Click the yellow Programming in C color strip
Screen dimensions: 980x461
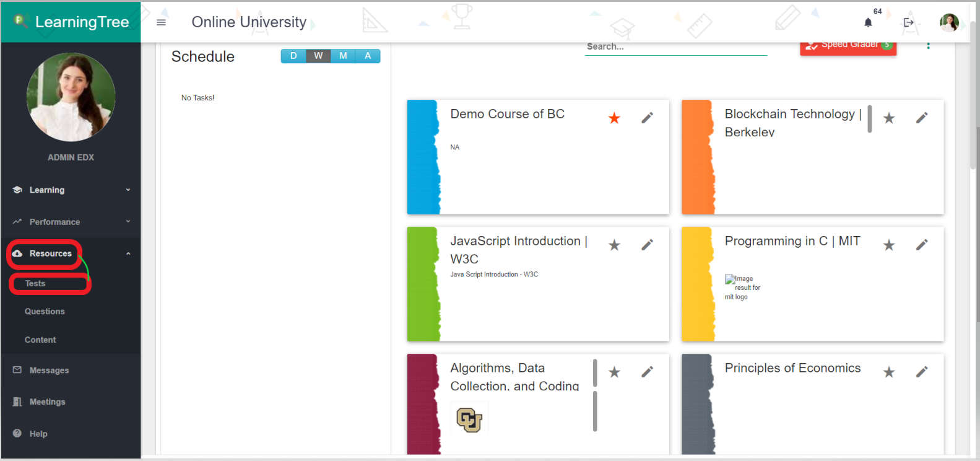tap(698, 284)
